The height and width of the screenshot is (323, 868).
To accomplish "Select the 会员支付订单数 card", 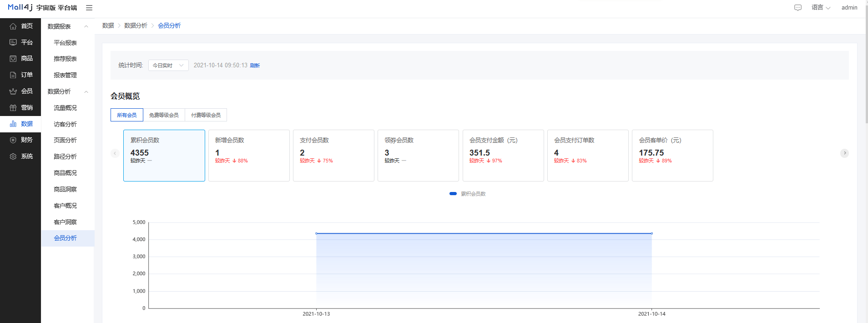I will 588,156.
